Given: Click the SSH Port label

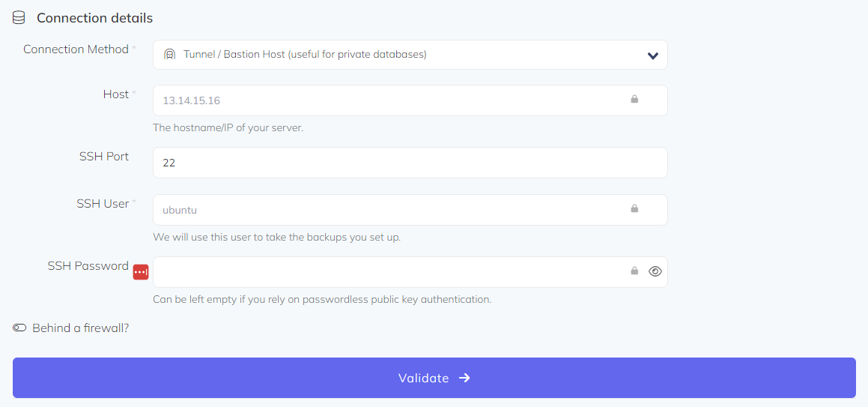Looking at the screenshot, I should point(104,157).
